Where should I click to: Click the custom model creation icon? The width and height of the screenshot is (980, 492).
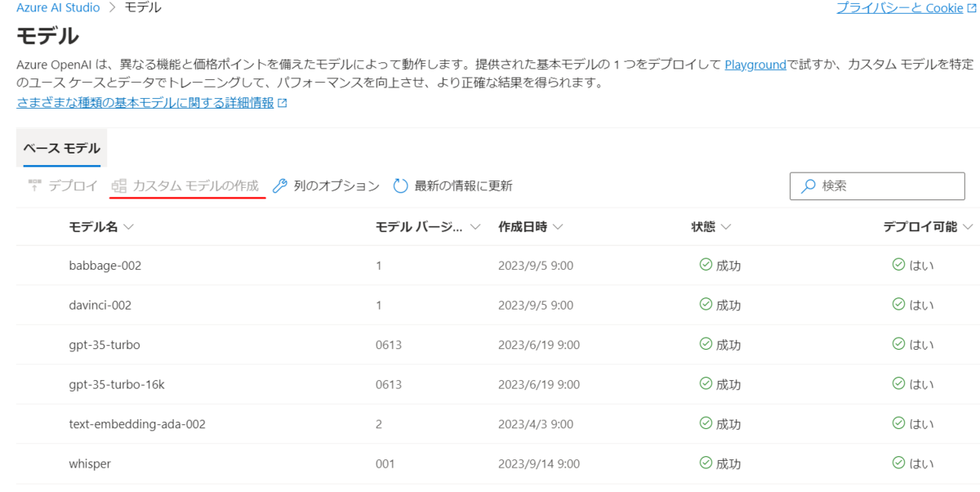pyautogui.click(x=119, y=186)
